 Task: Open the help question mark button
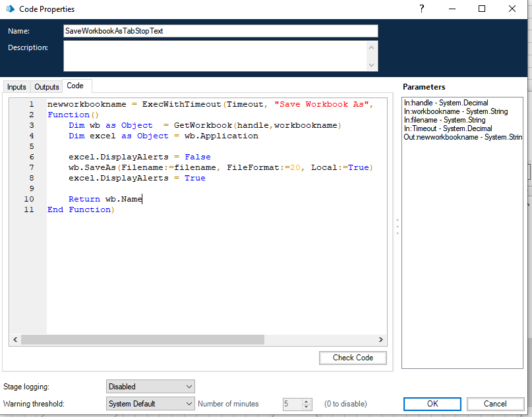point(422,9)
